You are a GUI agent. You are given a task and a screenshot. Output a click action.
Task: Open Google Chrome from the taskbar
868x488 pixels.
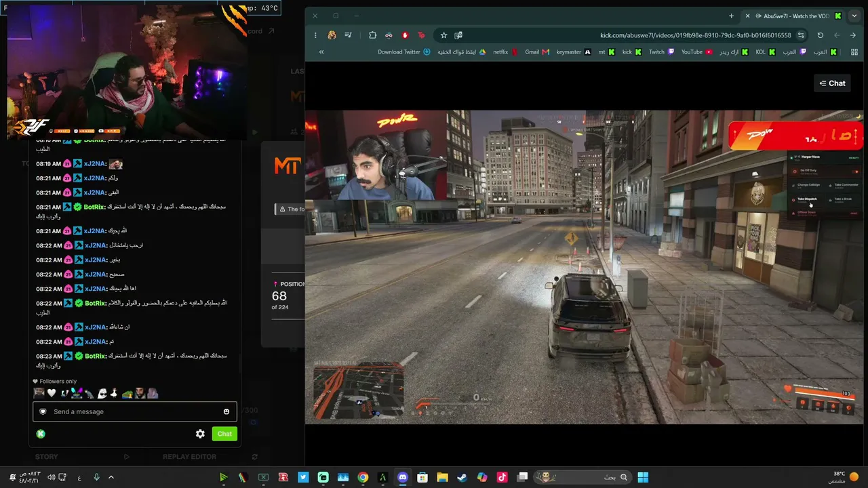click(363, 477)
